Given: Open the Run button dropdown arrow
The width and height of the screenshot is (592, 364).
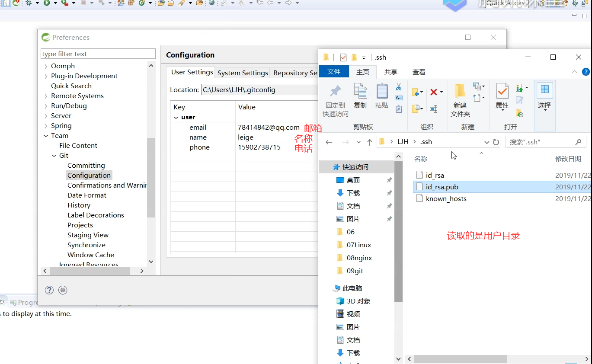Looking at the screenshot, I should pyautogui.click(x=55, y=3).
